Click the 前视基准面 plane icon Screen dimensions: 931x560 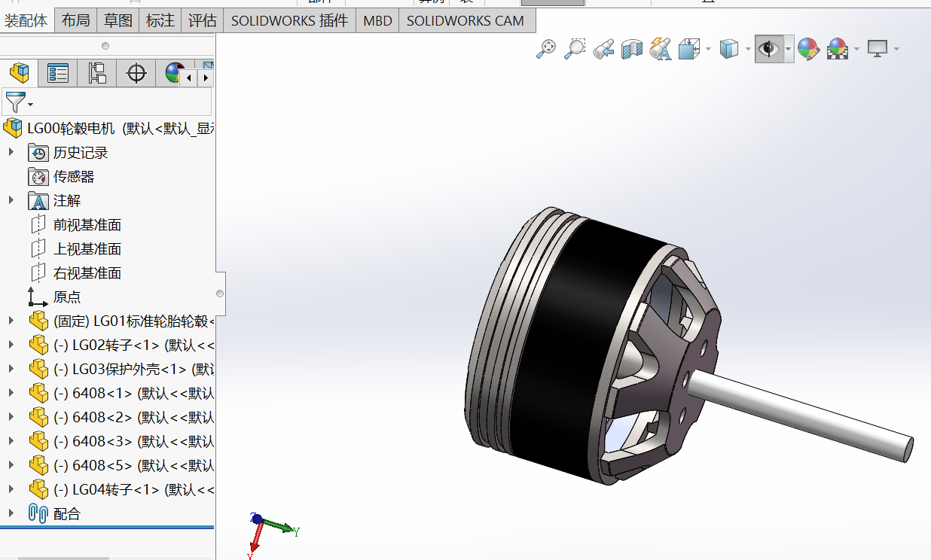(38, 225)
